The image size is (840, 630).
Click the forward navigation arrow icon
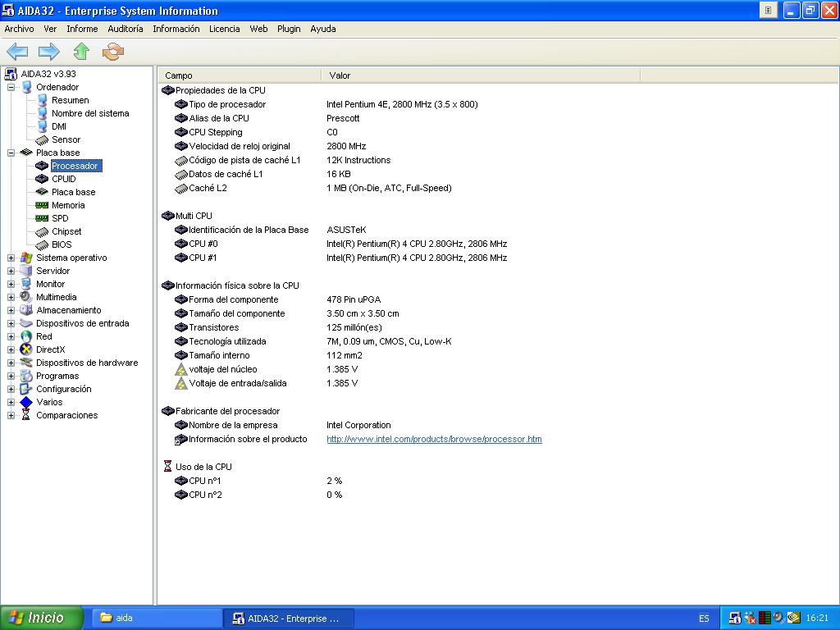[49, 52]
